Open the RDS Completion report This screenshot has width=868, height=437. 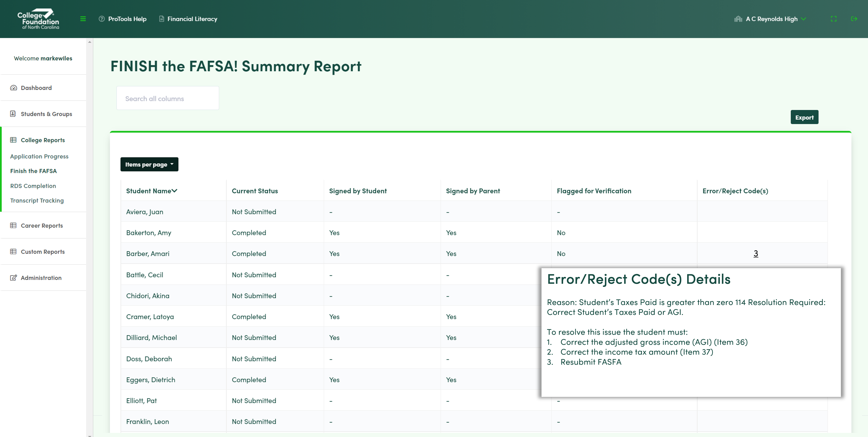[33, 186]
